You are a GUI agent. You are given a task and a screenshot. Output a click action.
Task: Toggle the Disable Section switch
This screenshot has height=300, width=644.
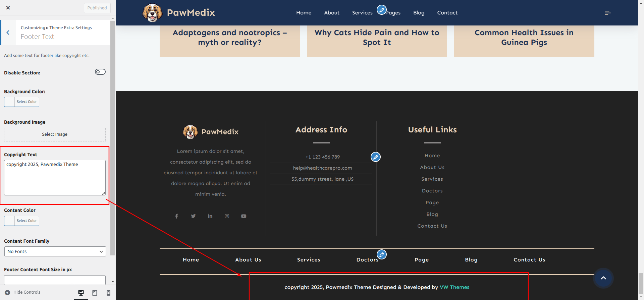tap(100, 72)
